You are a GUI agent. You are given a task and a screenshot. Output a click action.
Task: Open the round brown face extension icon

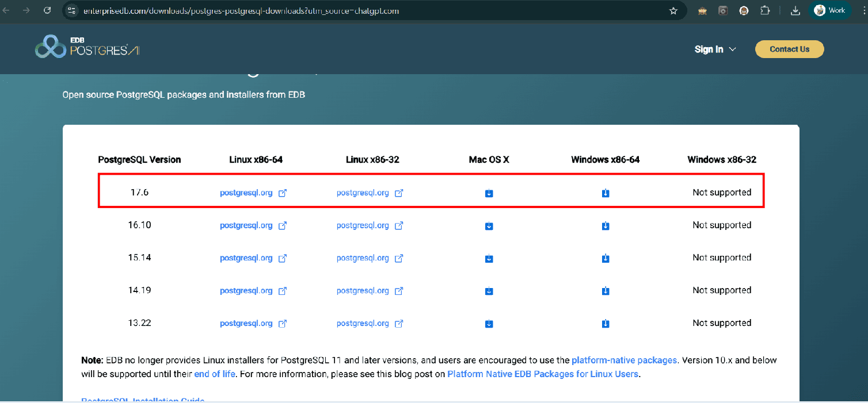[x=744, y=11]
